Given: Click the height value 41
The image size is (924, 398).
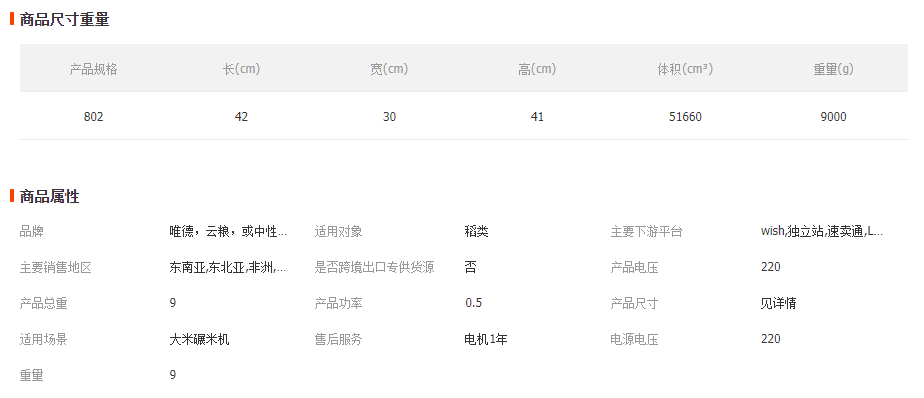Looking at the screenshot, I should [x=537, y=117].
